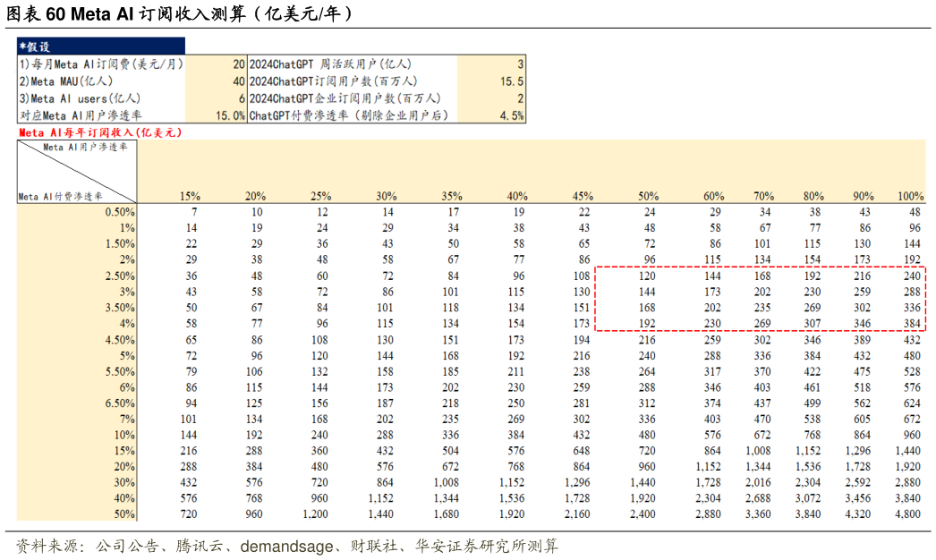Click cell value 2,160
936x560 pixels.
click(577, 514)
